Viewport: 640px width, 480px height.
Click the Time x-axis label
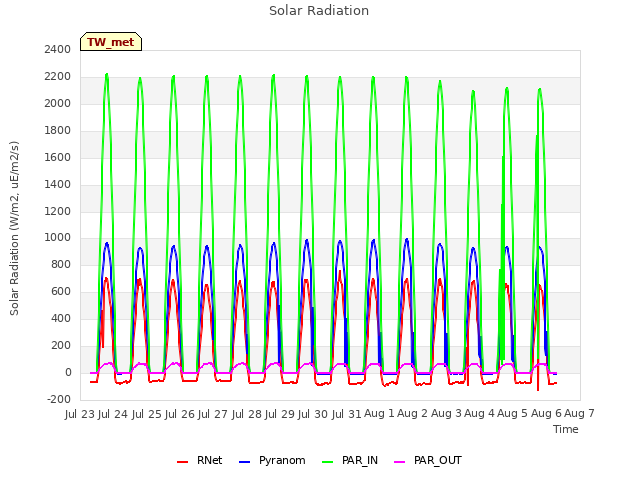pyautogui.click(x=566, y=429)
